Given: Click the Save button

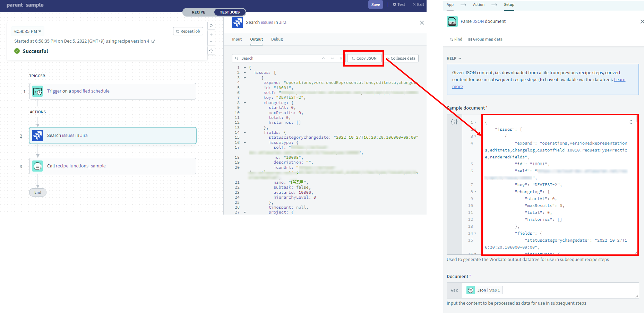Looking at the screenshot, I should [376, 5].
